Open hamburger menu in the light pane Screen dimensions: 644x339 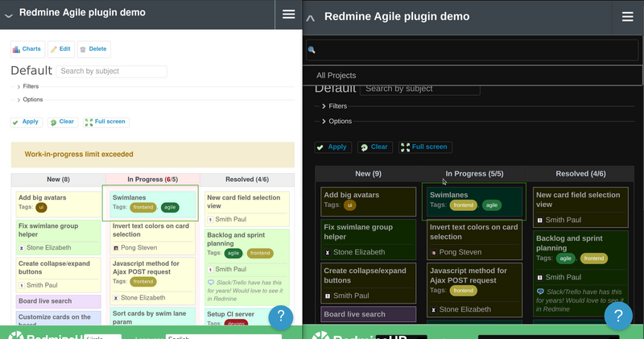tap(289, 14)
